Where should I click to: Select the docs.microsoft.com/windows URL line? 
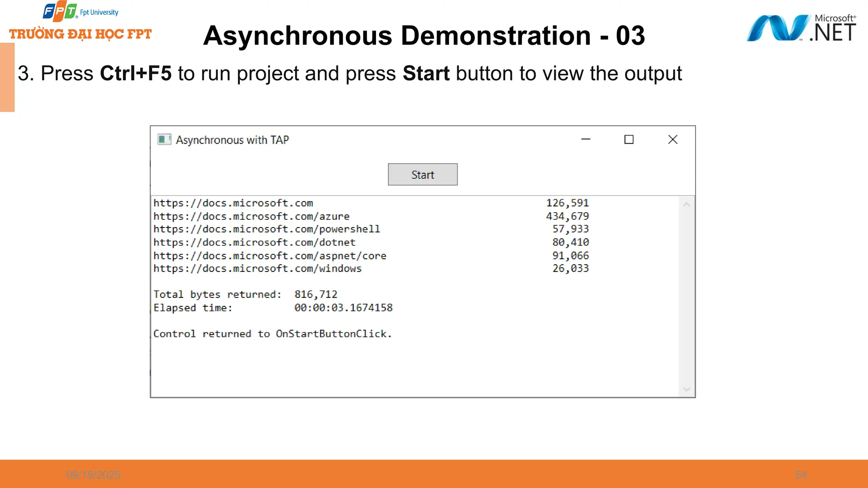pyautogui.click(x=257, y=269)
